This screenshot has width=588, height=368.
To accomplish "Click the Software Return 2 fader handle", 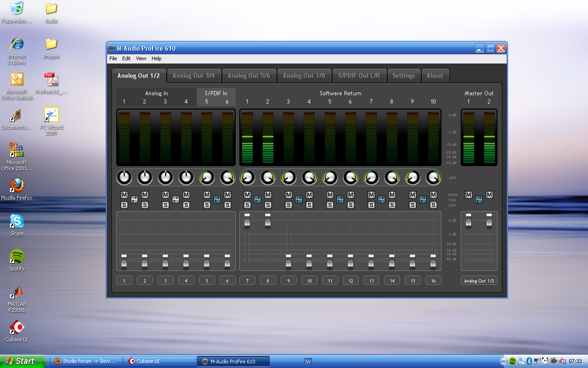I will point(268,220).
